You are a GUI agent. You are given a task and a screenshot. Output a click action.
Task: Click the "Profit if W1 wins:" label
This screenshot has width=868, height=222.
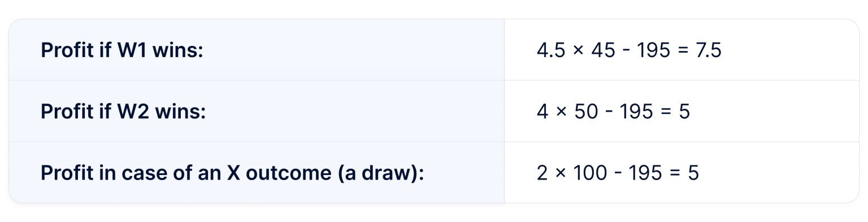[121, 51]
